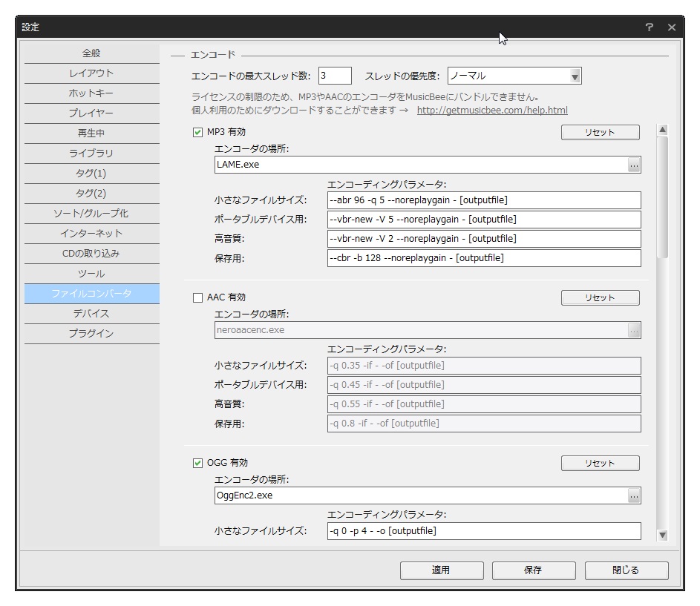The height and width of the screenshot is (606, 700).
Task: Open the CDの取り込み tab
Action: pos(91,254)
